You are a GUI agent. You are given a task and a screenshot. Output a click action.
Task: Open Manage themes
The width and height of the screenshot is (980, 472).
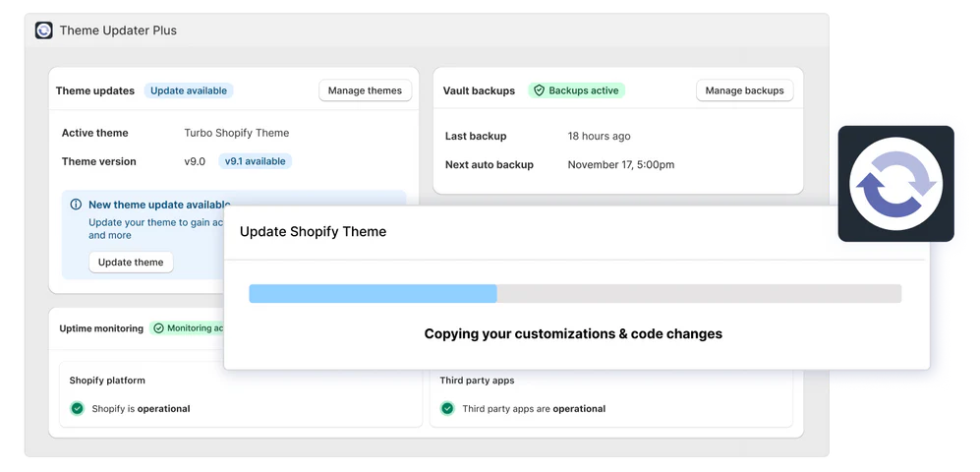pyautogui.click(x=365, y=90)
